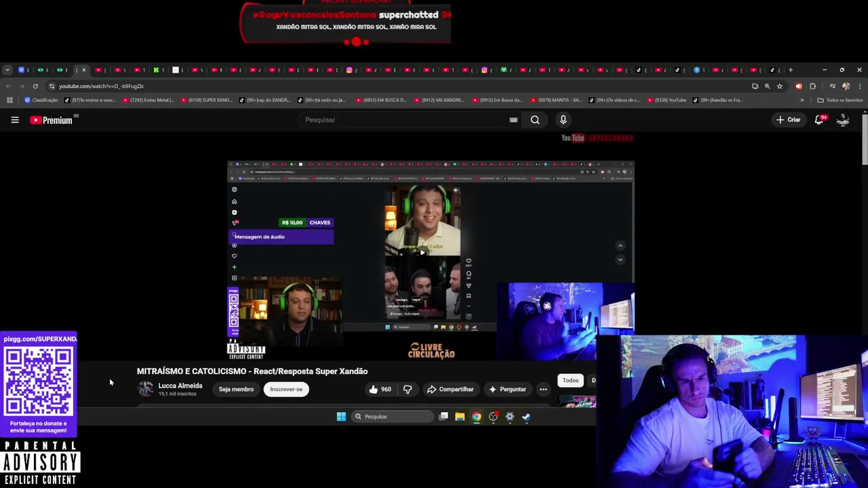Go forward in browser history
This screenshot has height=488, width=868.
[22, 86]
